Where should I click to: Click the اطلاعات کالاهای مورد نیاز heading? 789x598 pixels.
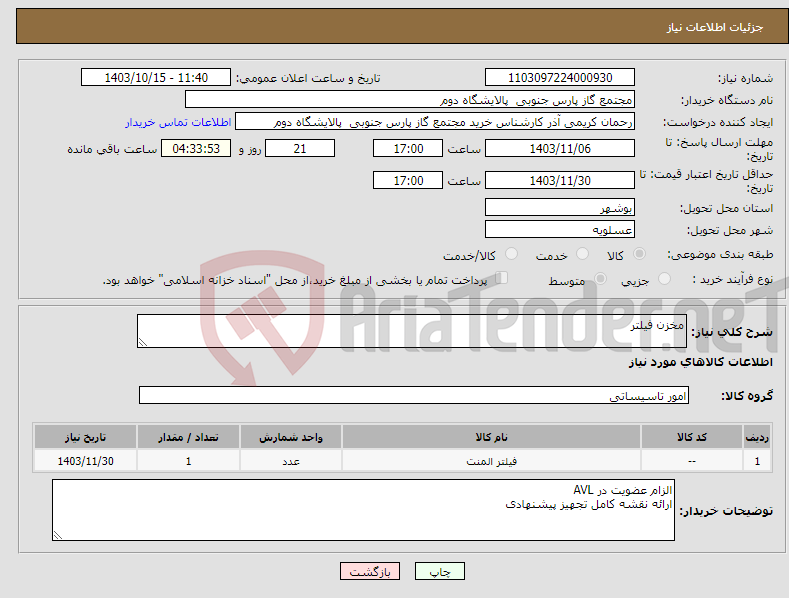tap(700, 362)
